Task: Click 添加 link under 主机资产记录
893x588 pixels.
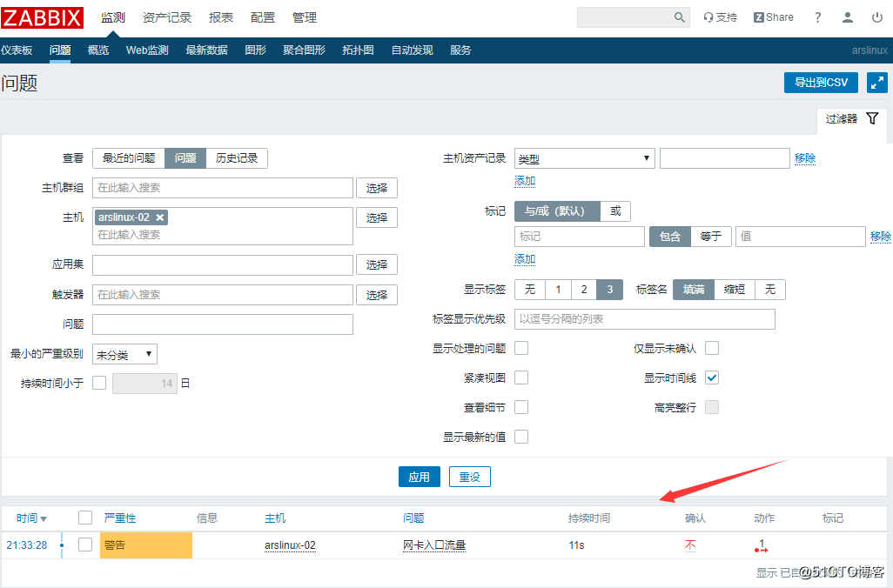Action: pos(525,181)
